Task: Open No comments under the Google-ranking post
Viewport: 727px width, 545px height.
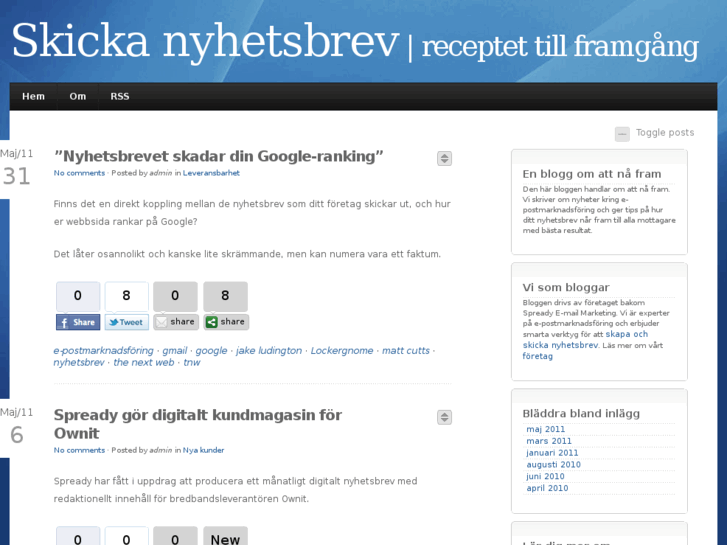Action: point(79,173)
